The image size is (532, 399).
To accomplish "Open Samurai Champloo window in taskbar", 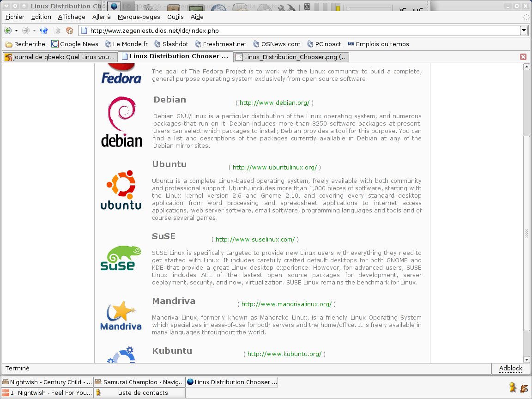I will (139, 382).
